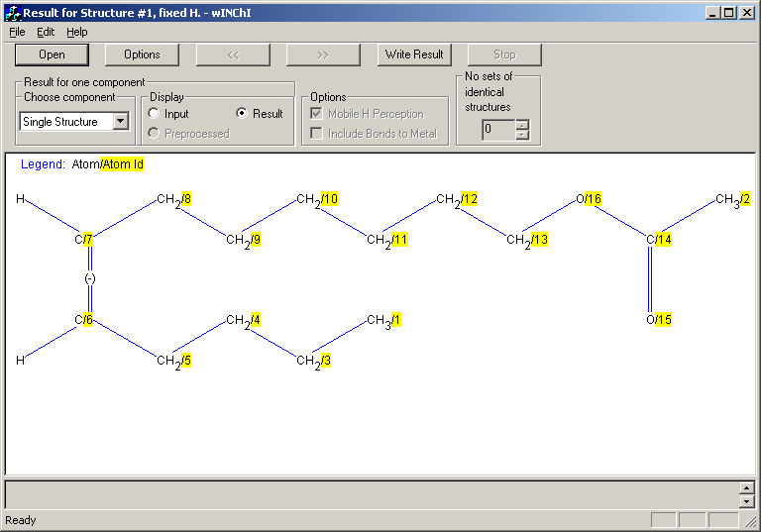Image resolution: width=761 pixels, height=532 pixels.
Task: Click the CH2/11 atom label
Action: point(386,241)
